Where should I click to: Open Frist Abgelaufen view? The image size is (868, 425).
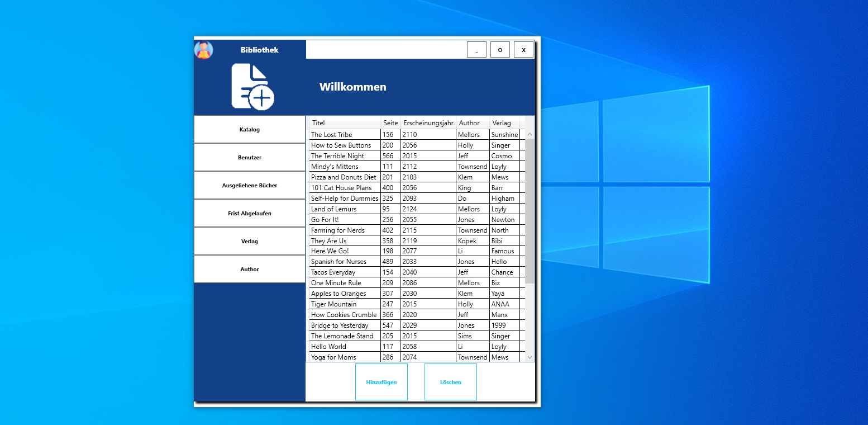(x=250, y=213)
